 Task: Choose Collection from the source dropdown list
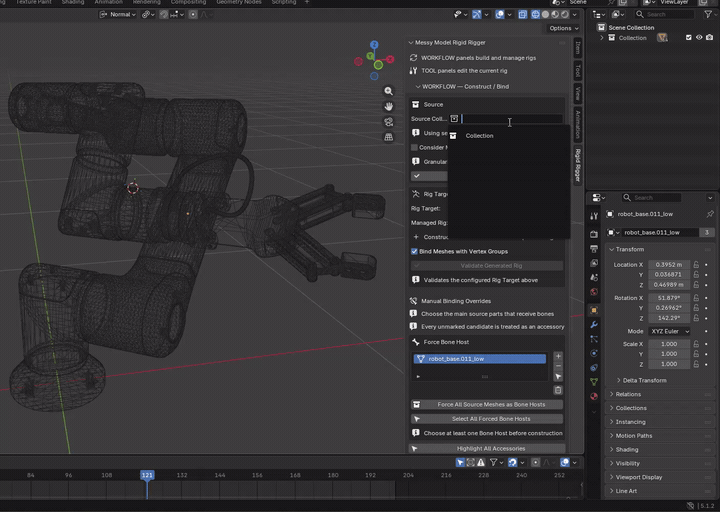coord(479,136)
